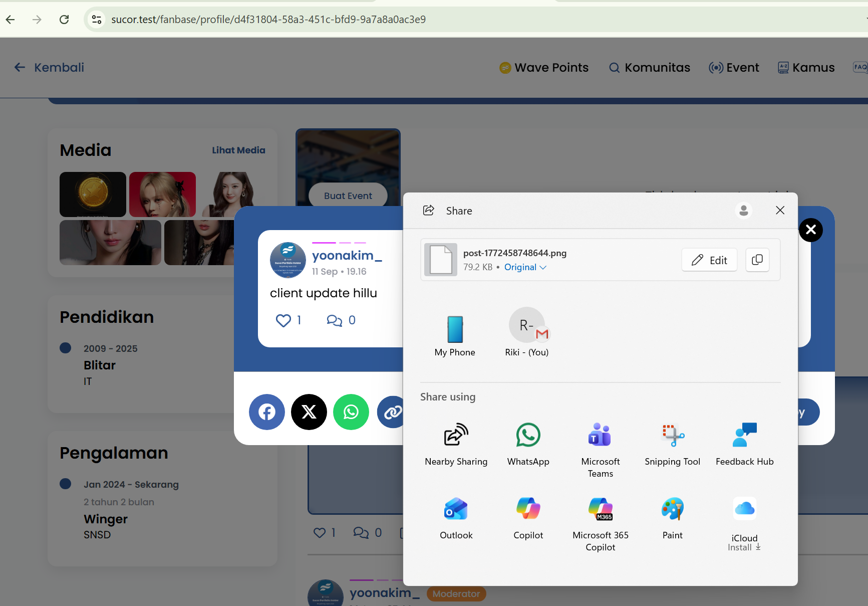Click the Winger experience entry

click(x=106, y=519)
